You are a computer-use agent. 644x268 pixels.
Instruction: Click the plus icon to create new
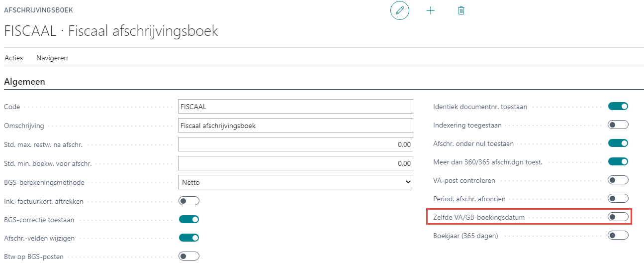point(431,10)
